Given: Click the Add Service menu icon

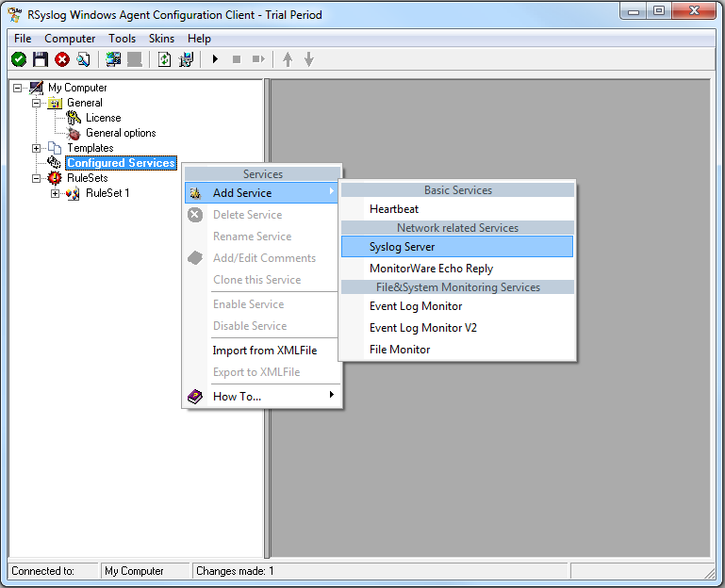Looking at the screenshot, I should click(195, 193).
